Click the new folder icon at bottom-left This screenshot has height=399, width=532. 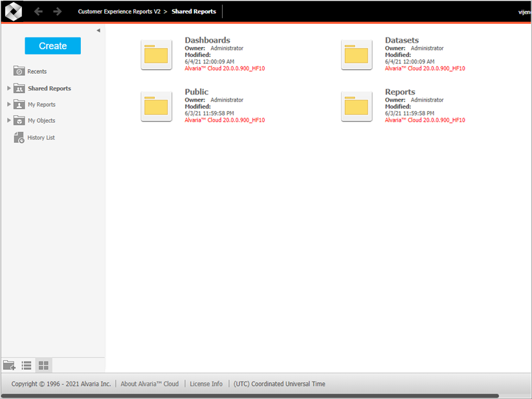tap(9, 365)
